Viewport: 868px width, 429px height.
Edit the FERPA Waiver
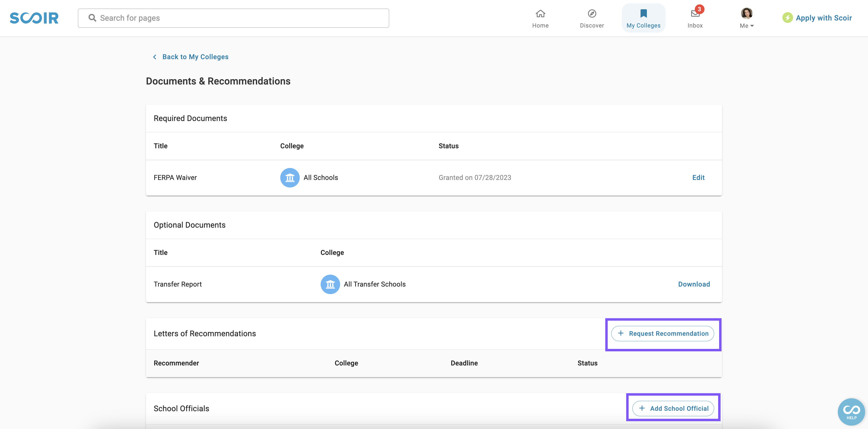coord(698,178)
